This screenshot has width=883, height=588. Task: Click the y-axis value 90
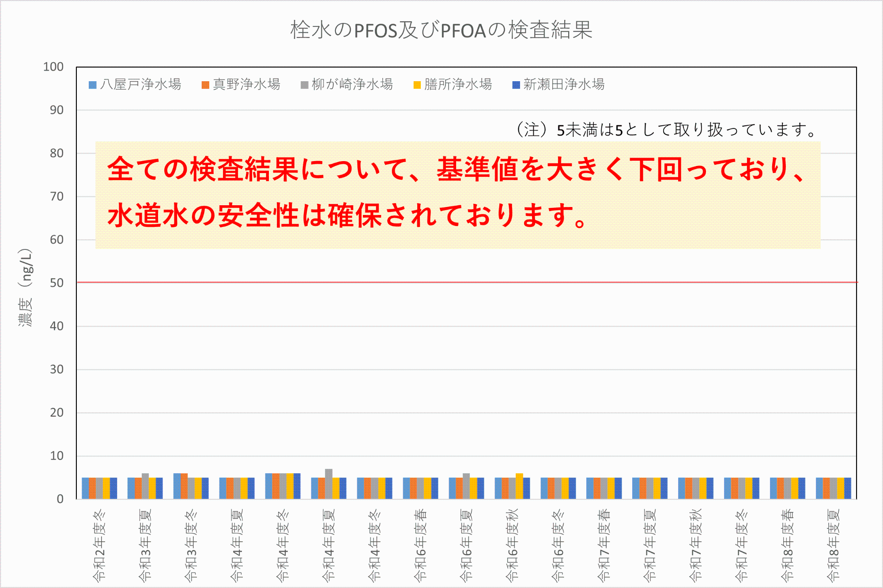click(x=57, y=110)
